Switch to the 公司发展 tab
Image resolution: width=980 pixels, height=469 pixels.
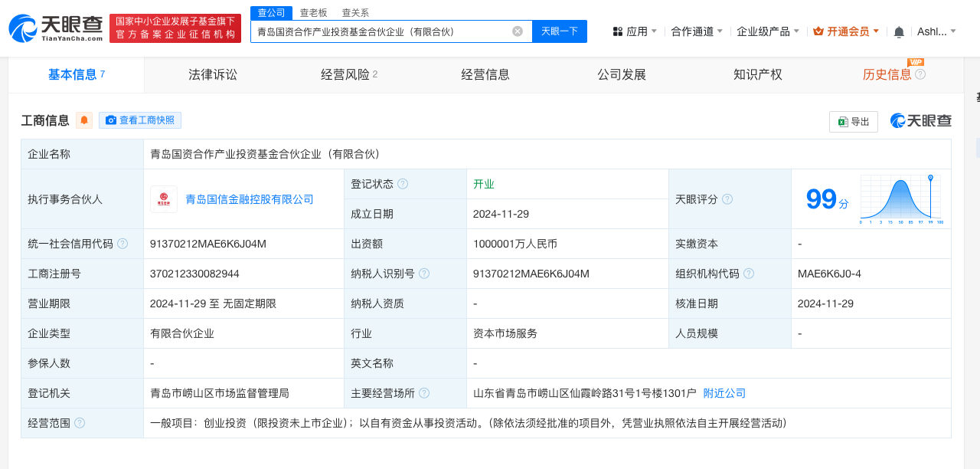622,74
